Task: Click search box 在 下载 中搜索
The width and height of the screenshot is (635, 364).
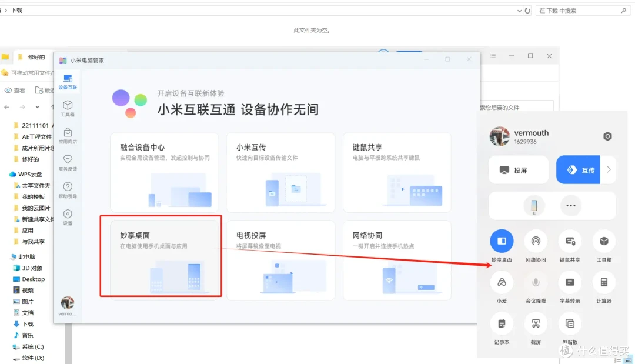Action: [x=582, y=11]
